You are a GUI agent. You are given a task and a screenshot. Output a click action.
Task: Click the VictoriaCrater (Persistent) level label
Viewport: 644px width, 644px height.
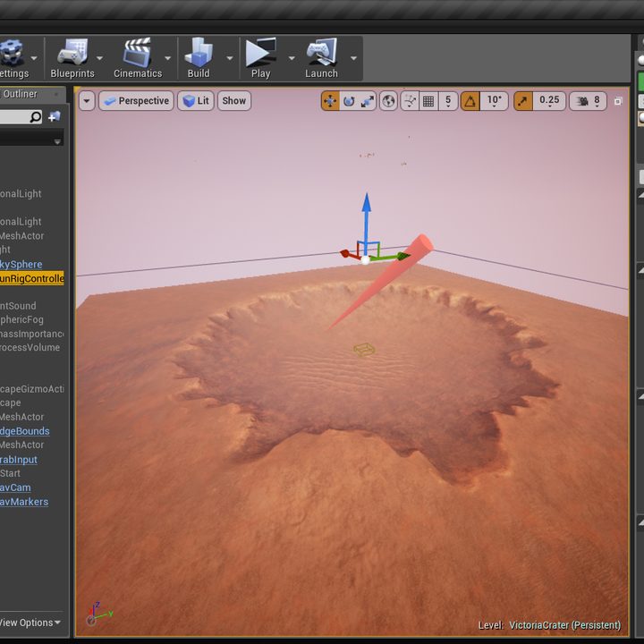pyautogui.click(x=564, y=625)
